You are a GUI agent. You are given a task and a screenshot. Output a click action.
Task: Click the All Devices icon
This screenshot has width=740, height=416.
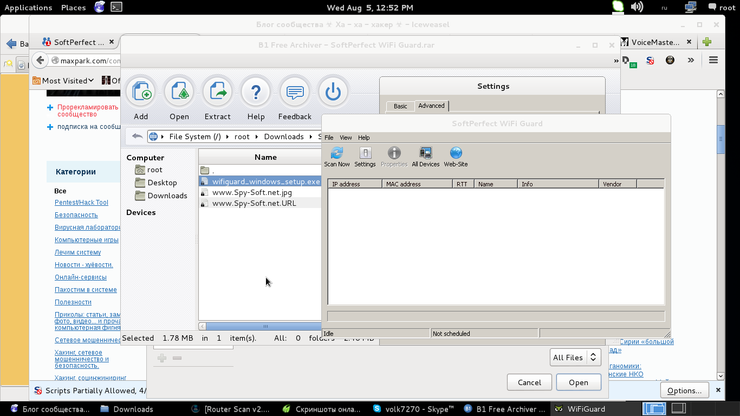[x=425, y=157]
